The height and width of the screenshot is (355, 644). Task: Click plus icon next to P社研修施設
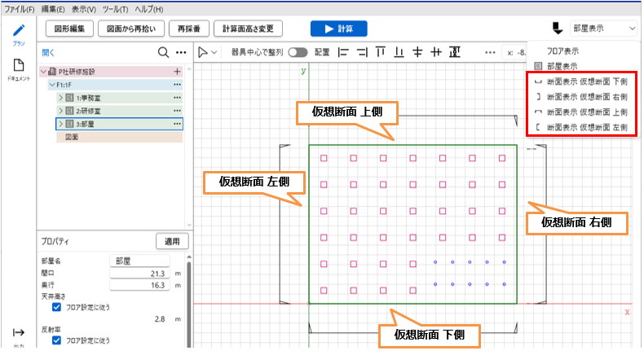pos(177,72)
